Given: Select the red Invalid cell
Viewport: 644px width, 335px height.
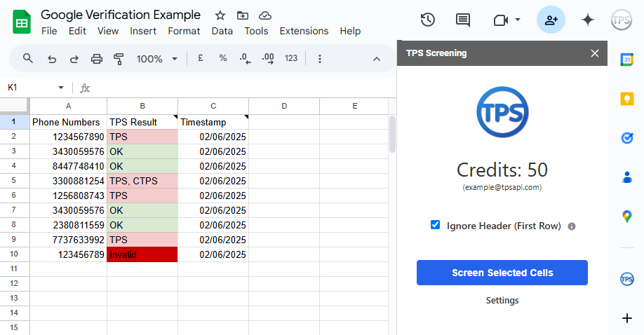Looking at the screenshot, I should click(x=142, y=254).
